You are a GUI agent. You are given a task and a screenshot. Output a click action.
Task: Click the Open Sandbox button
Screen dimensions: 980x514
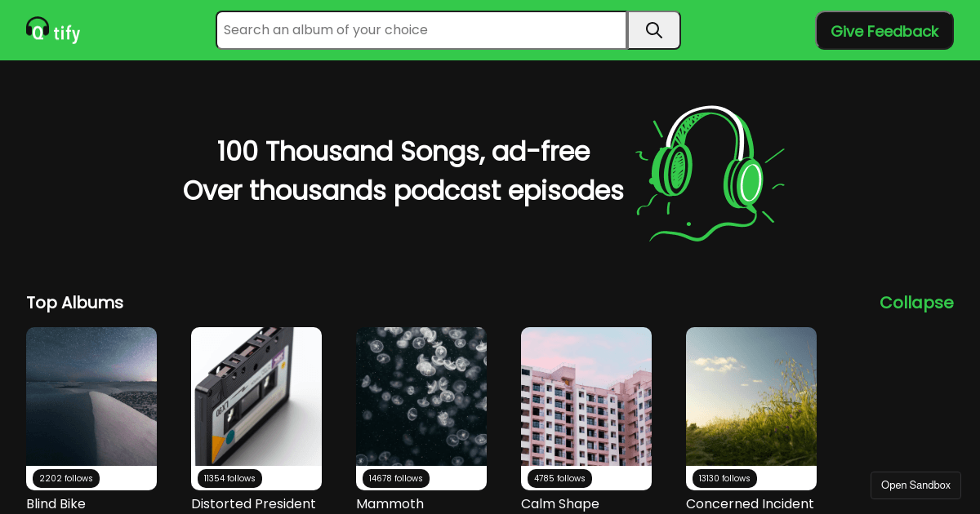point(915,485)
